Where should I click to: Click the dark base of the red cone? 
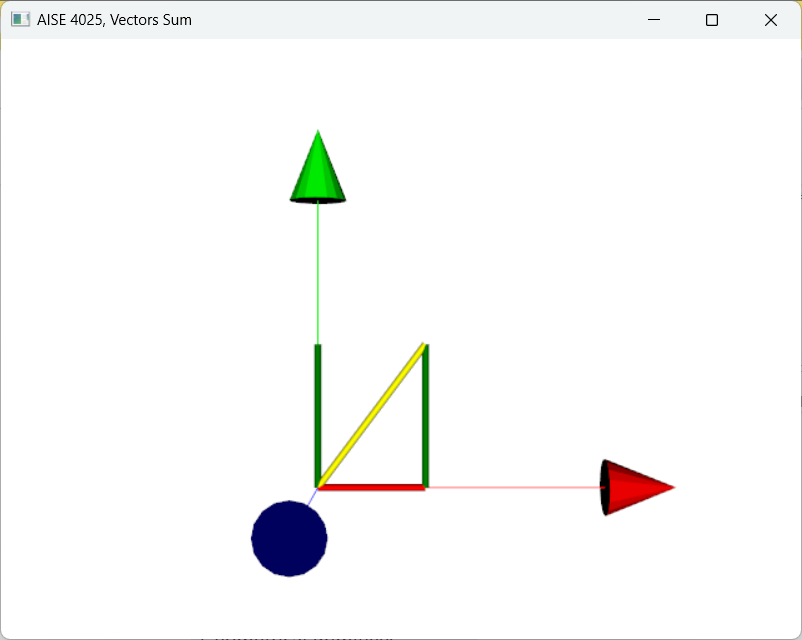pyautogui.click(x=606, y=487)
